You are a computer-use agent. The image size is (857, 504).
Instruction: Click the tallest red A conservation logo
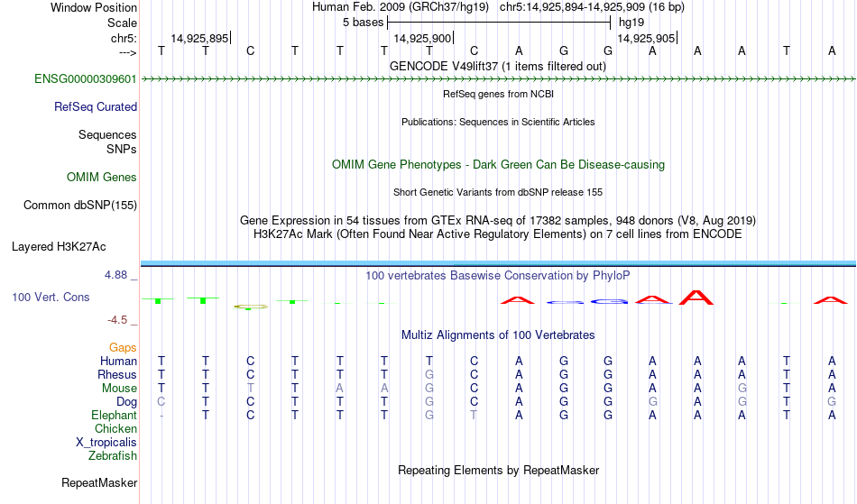(x=696, y=298)
